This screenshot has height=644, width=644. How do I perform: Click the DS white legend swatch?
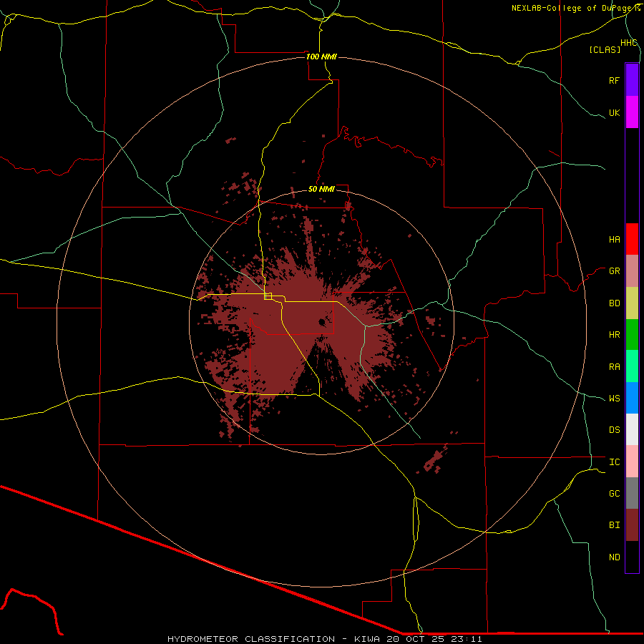(x=632, y=429)
